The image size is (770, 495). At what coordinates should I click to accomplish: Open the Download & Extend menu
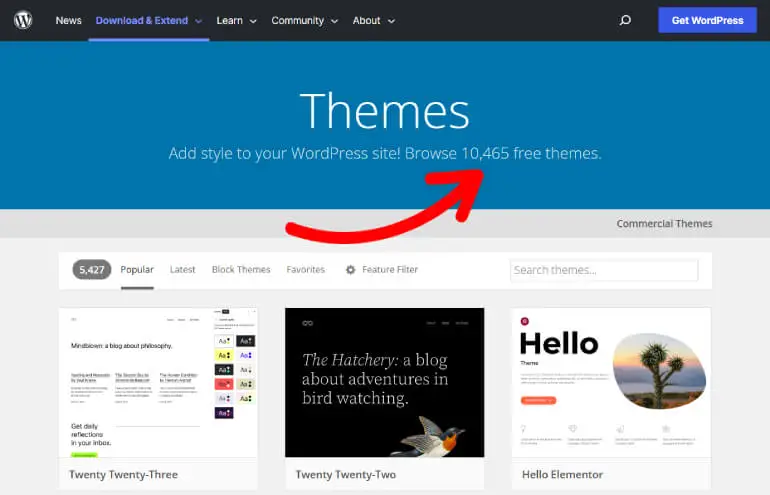coord(141,21)
